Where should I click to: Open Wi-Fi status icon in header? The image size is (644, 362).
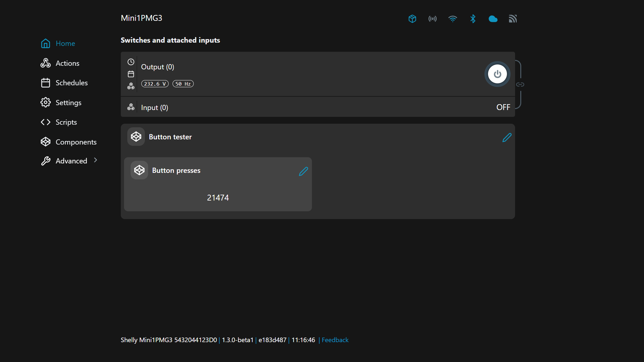coord(453,19)
